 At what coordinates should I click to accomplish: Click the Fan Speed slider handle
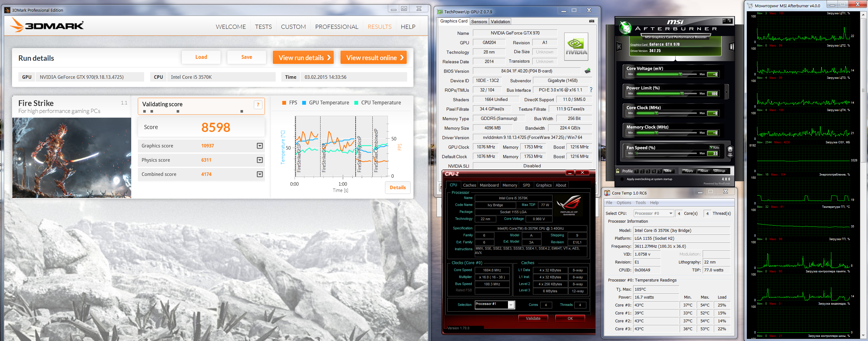tap(636, 153)
